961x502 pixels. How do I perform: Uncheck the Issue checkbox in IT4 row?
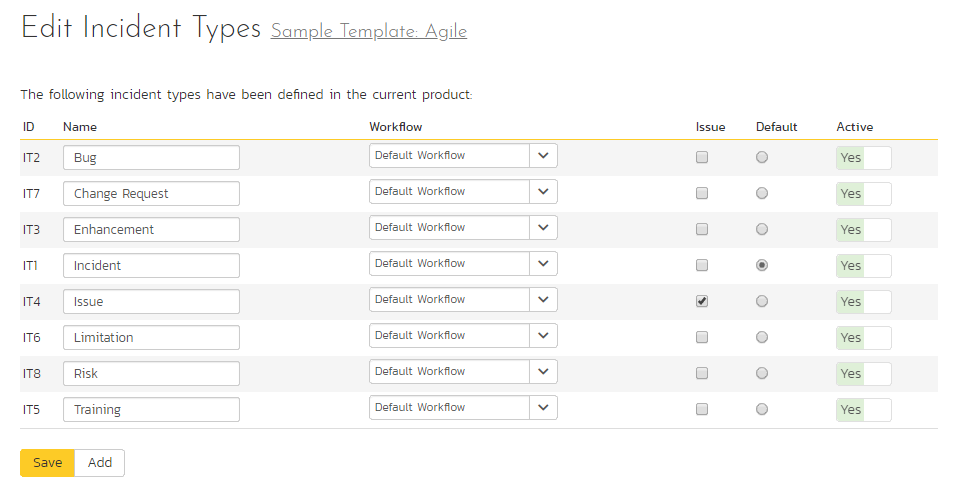point(702,301)
